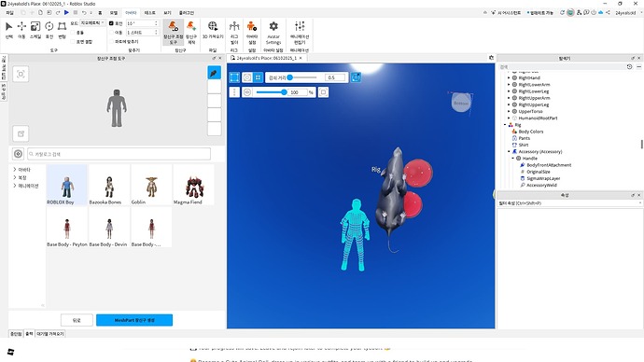Click the blue MeshPart create button

[x=134, y=320]
